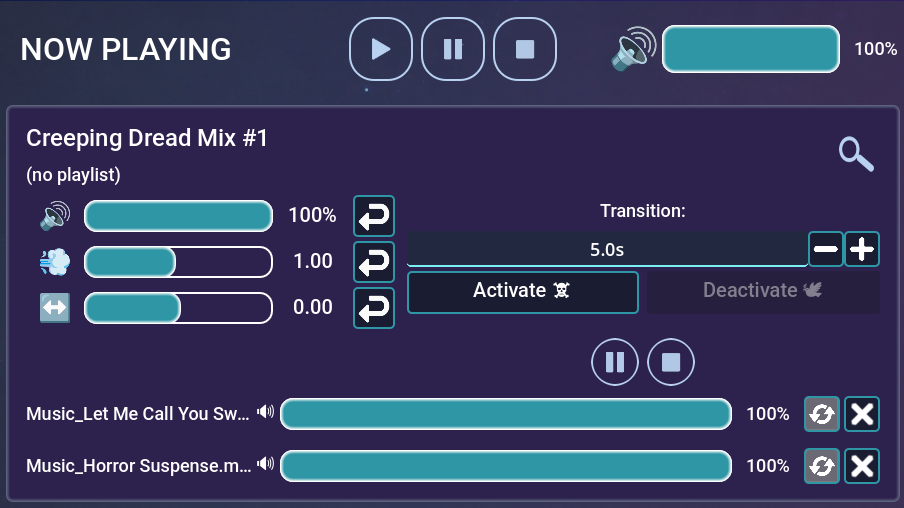The image size is (904, 508).
Task: Click the master volume speaker icon
Action: point(634,49)
